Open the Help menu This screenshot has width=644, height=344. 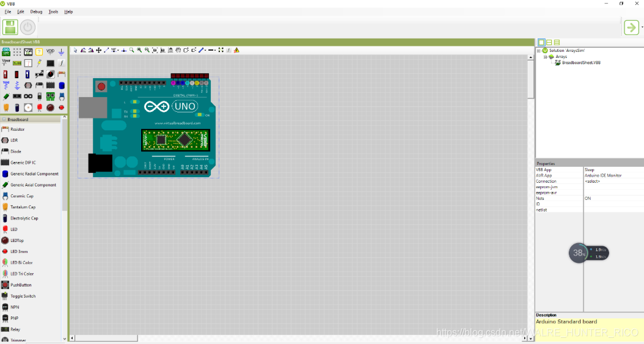[x=68, y=12]
